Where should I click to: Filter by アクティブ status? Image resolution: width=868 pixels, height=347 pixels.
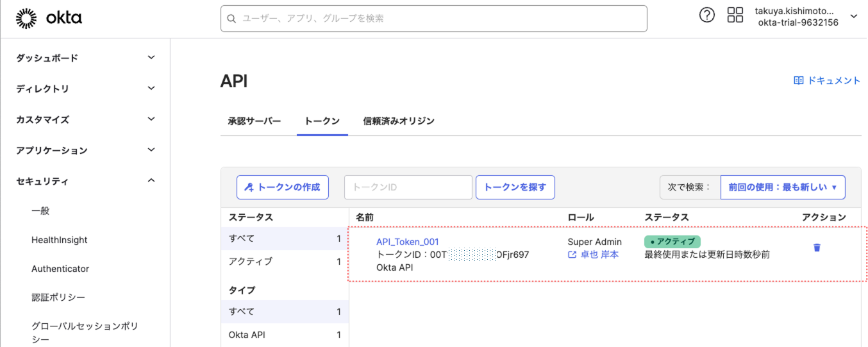point(251,262)
